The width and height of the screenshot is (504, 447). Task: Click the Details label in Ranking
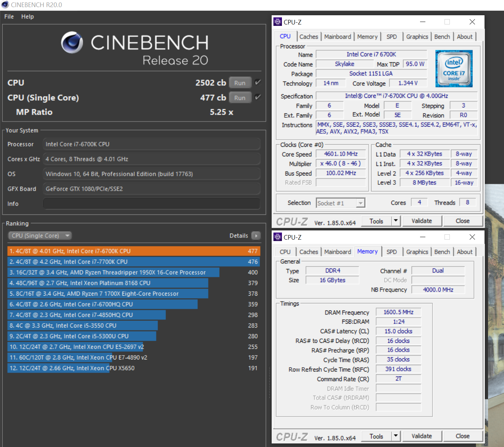pyautogui.click(x=239, y=236)
